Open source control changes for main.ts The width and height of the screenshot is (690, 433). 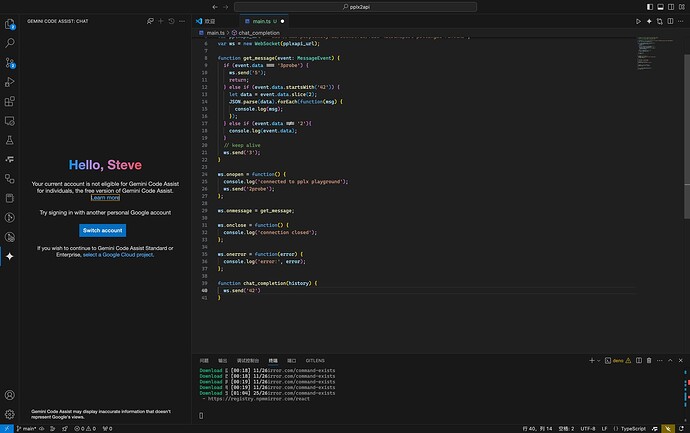pos(660,21)
